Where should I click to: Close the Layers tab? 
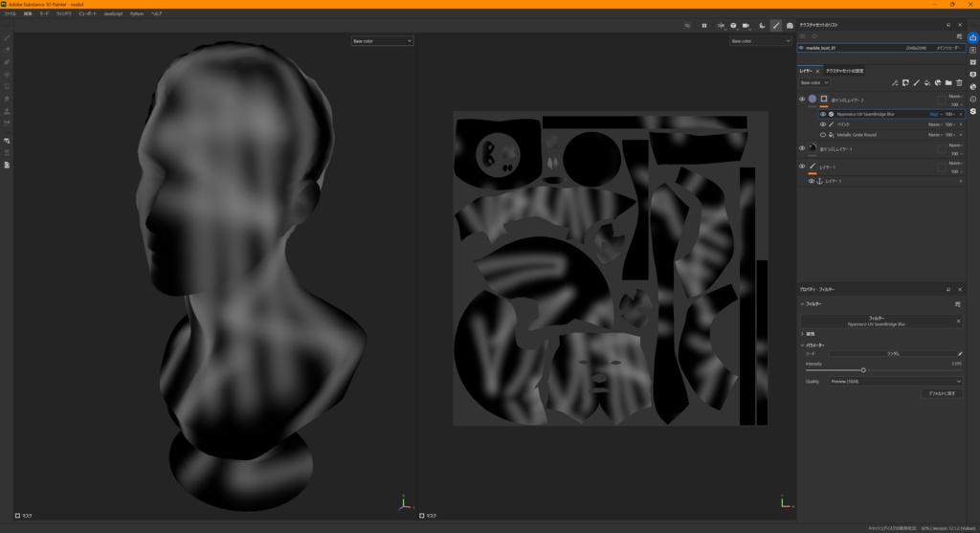pyautogui.click(x=817, y=71)
